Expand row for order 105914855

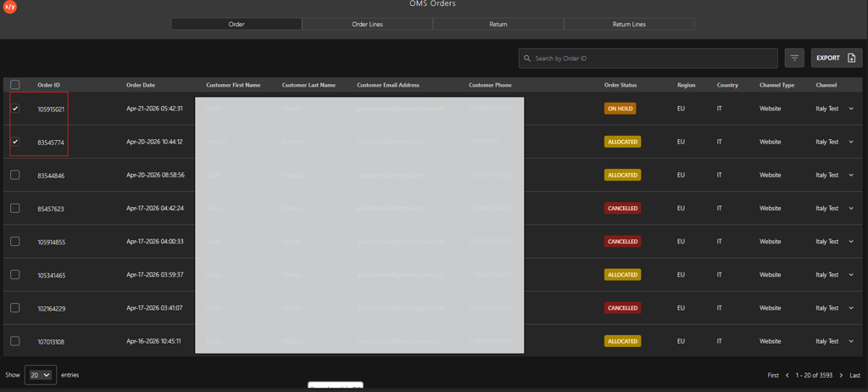pos(851,241)
